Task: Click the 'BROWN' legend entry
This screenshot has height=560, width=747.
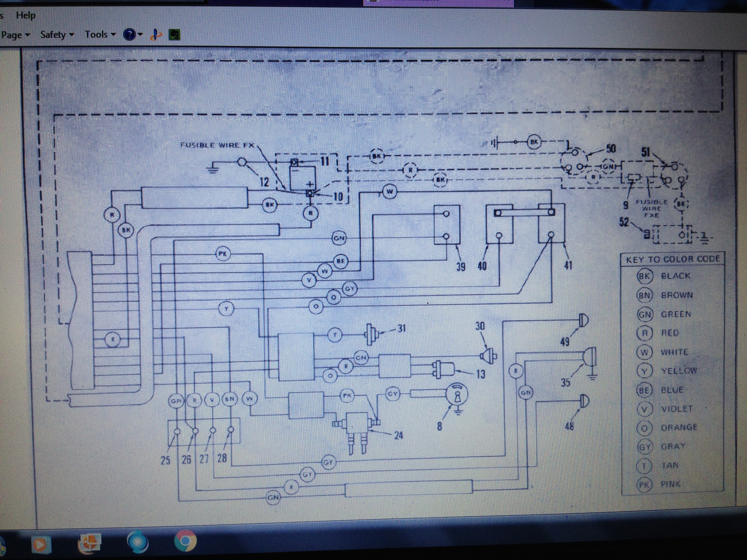Action: pos(677,295)
